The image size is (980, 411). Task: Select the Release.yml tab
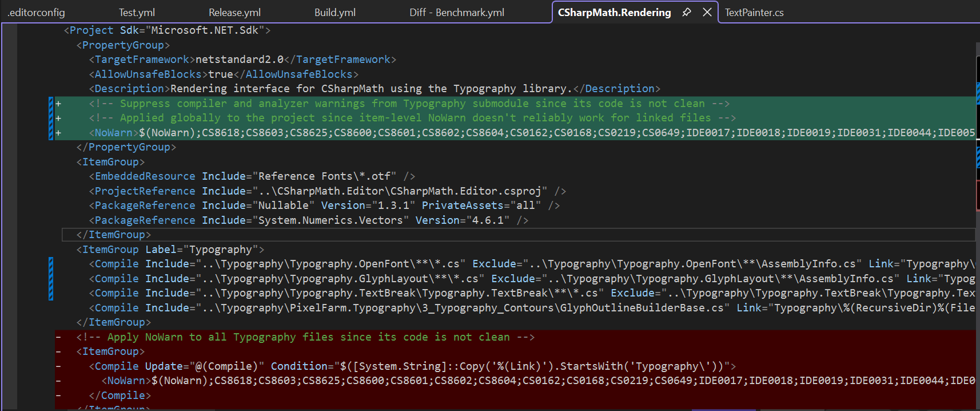234,13
